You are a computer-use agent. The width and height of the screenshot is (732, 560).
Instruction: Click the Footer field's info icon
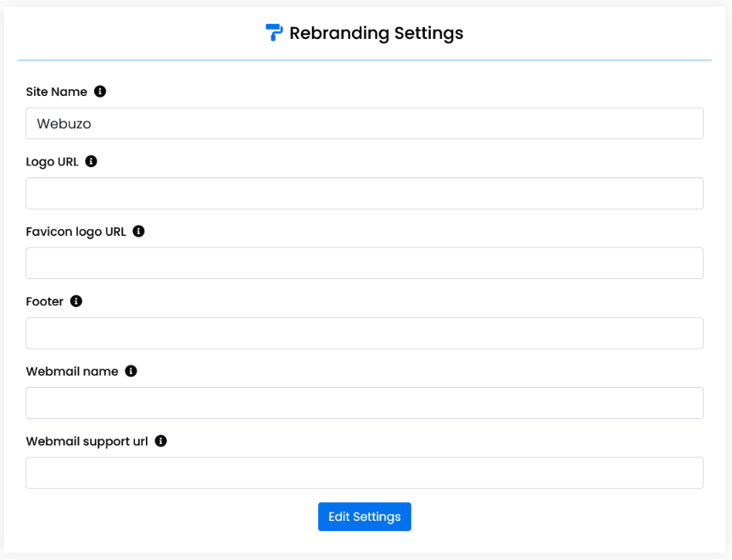(76, 301)
